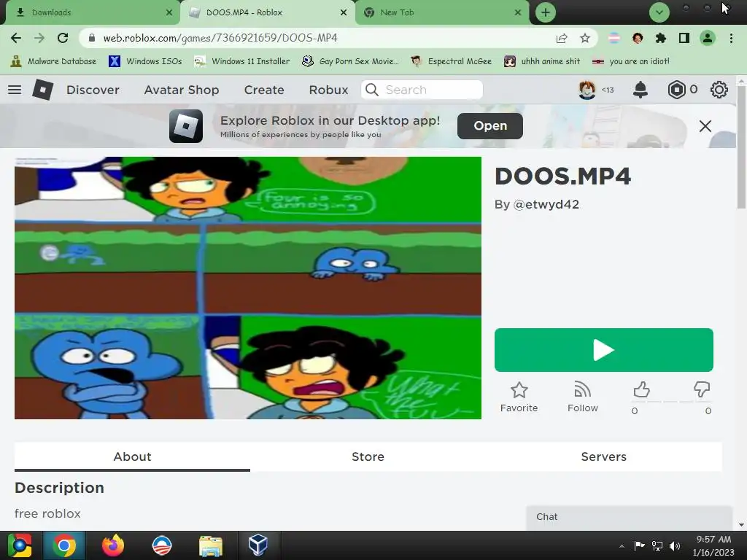Viewport: 747px width, 560px height.
Task: Click the browser forward arrow
Action: coord(39,38)
